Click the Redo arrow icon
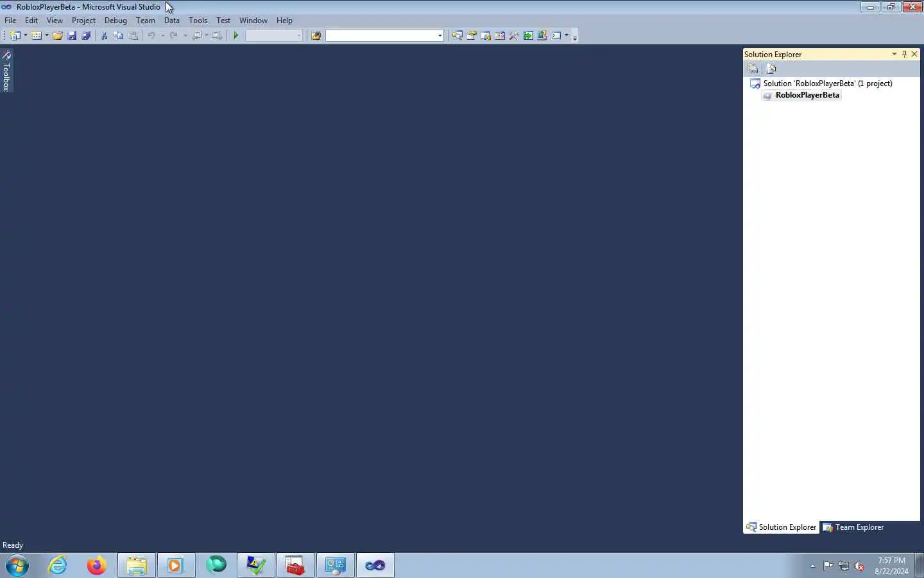 pos(173,35)
